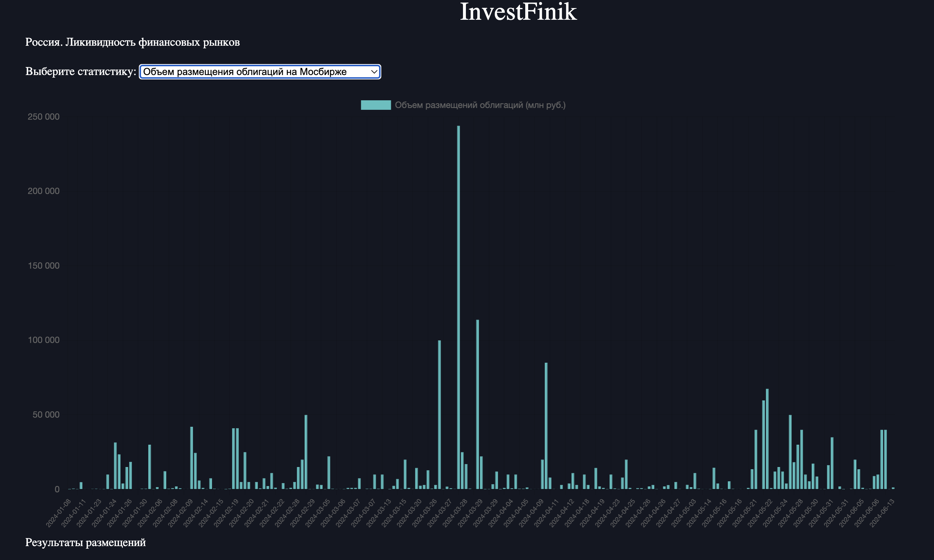The image size is (934, 560).
Task: Click the 150 000 y-axis label
Action: 44,266
